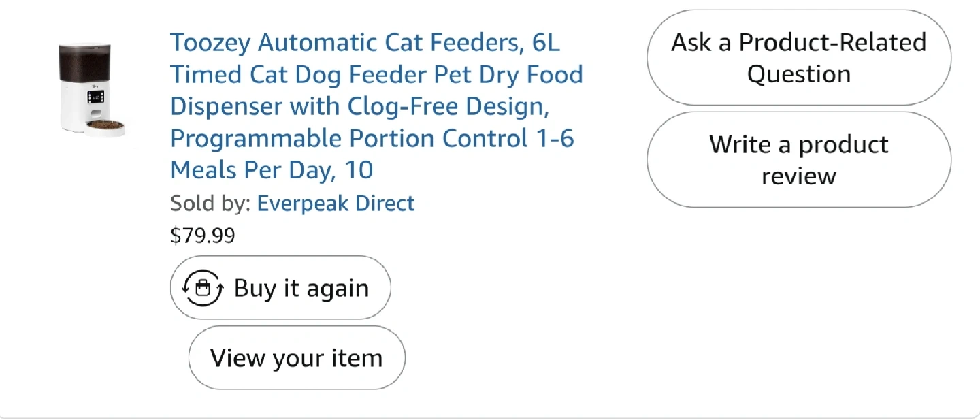
Task: Ask a Product-Related Question
Action: click(798, 58)
